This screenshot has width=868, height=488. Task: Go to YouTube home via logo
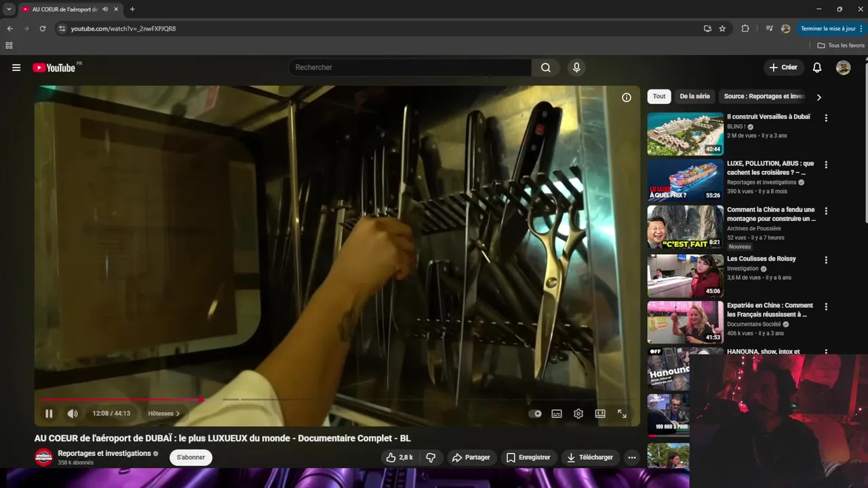(x=54, y=68)
